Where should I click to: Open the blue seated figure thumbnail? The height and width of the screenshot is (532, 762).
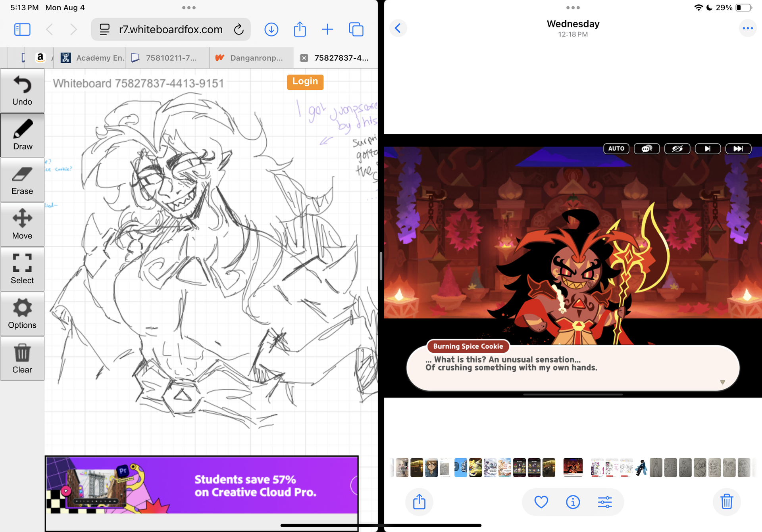click(x=641, y=467)
